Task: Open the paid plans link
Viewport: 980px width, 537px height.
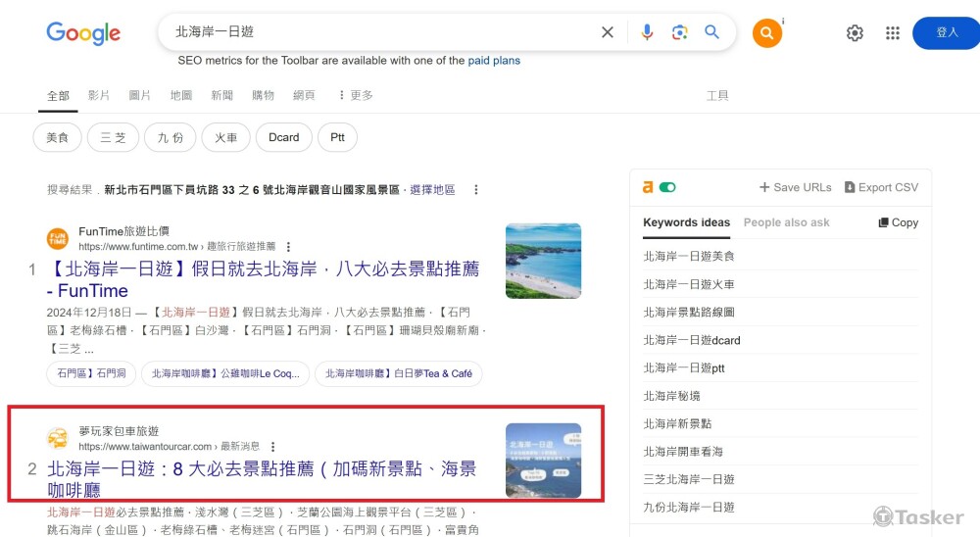Action: tap(494, 61)
